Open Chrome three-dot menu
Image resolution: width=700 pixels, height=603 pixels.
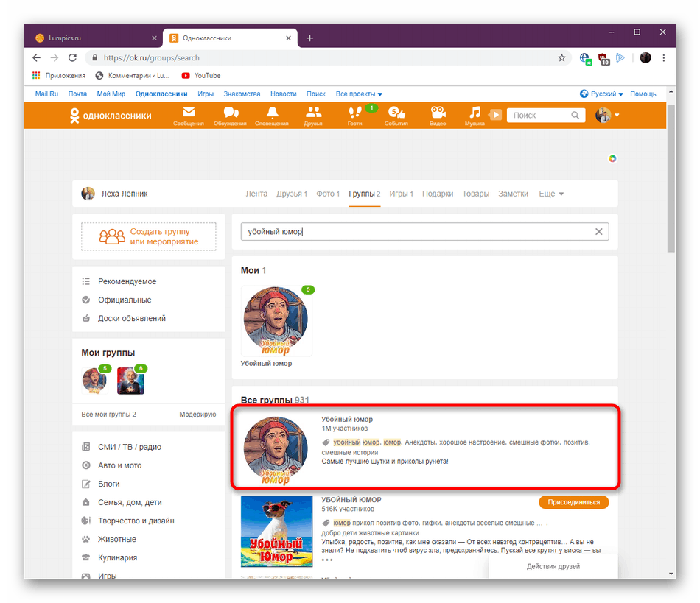[664, 57]
